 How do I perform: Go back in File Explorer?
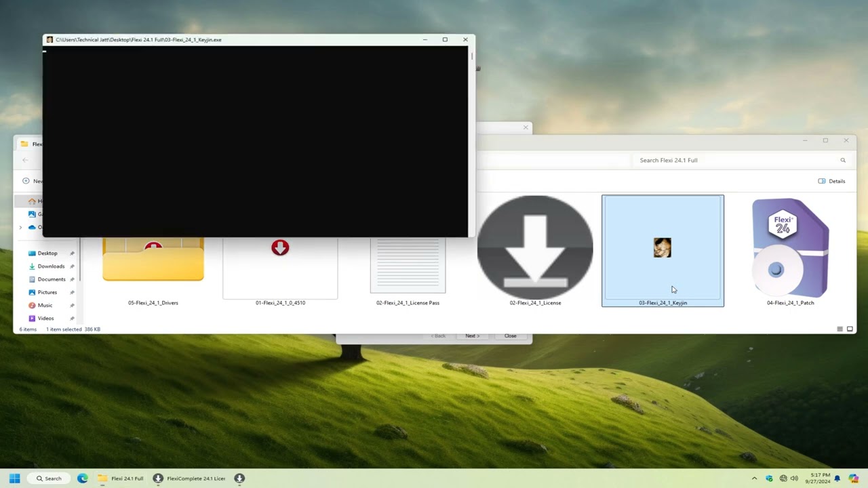coord(25,161)
